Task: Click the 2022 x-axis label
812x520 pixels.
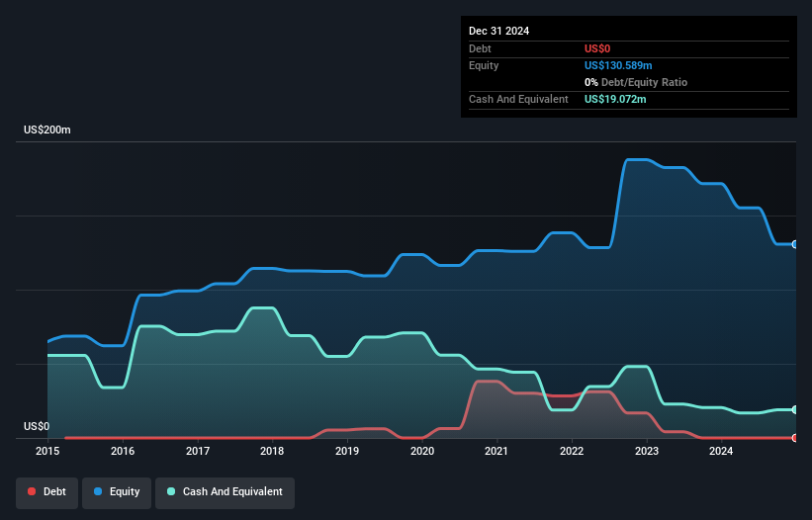Action: [572, 451]
